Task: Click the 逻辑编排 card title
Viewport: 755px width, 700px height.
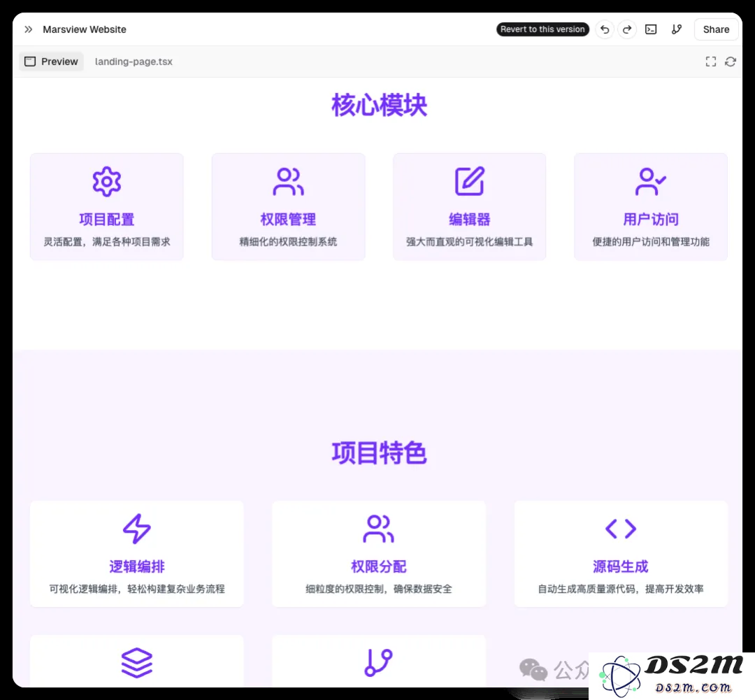Action: pos(137,566)
